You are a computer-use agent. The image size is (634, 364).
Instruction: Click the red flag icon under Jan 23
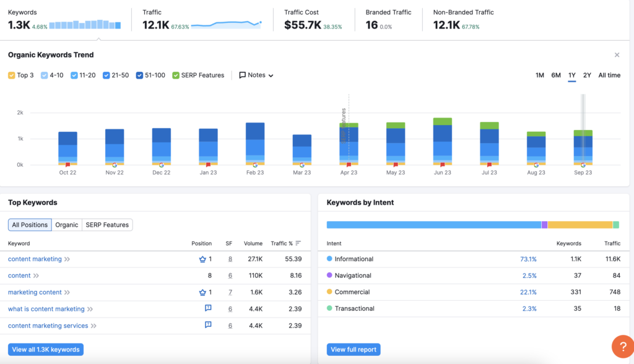208,165
